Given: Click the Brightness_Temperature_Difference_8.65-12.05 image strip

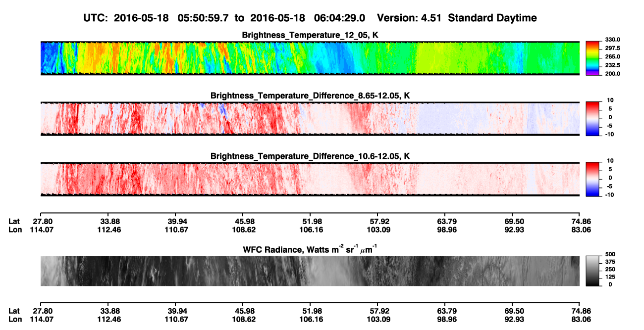Looking at the screenshot, I should click(x=310, y=119).
